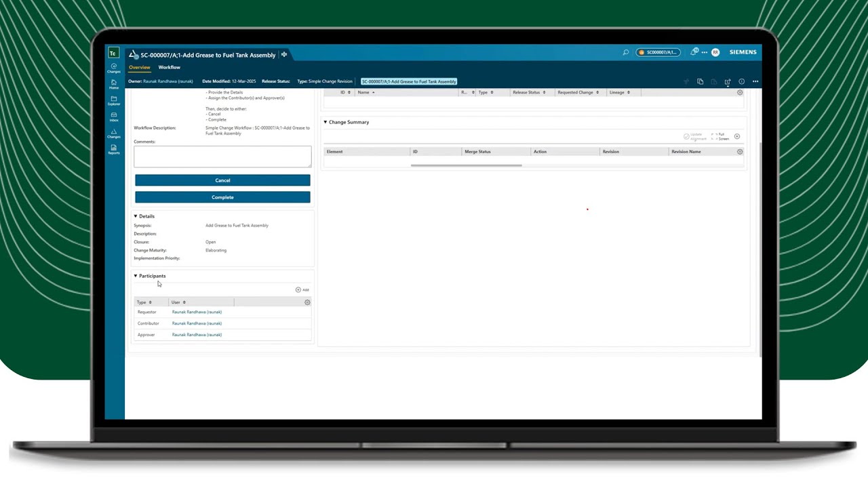This screenshot has height=488, width=868.
Task: Click the share/export icon in toolbar
Action: pyautogui.click(x=728, y=81)
